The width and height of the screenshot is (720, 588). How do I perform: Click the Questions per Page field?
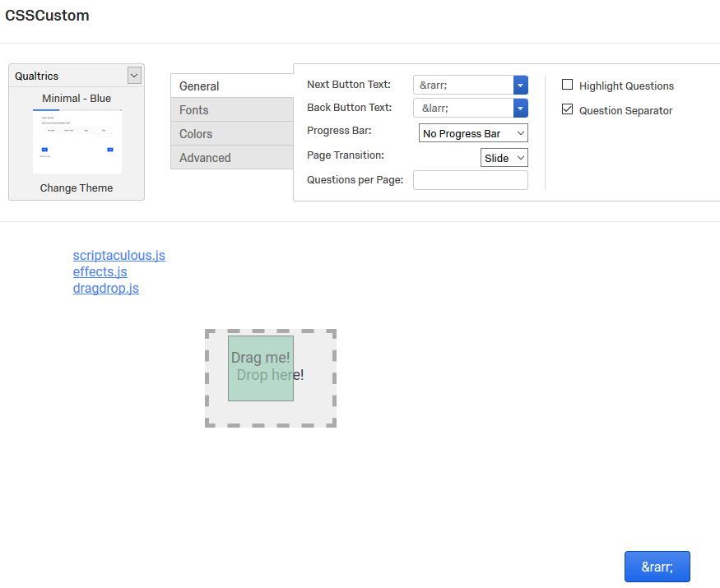pos(470,180)
